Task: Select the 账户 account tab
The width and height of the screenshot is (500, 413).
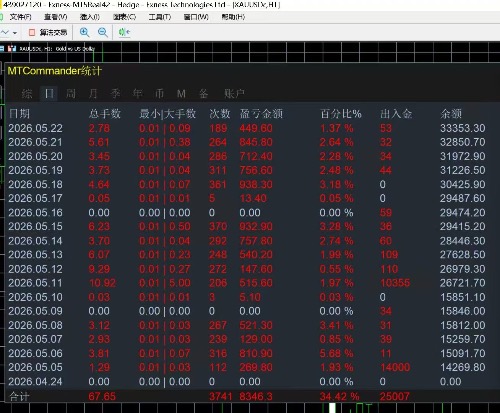Action: tap(234, 94)
